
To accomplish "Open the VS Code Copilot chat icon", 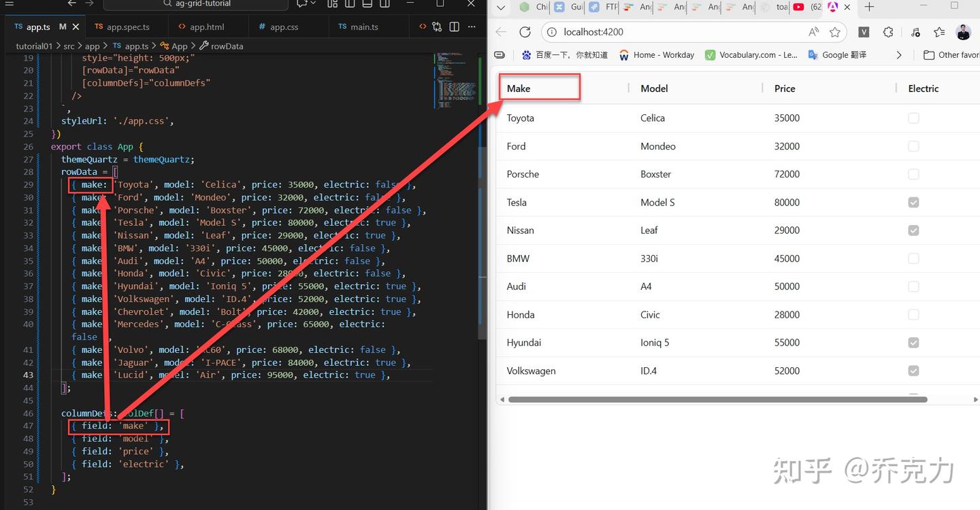I will point(301,3).
